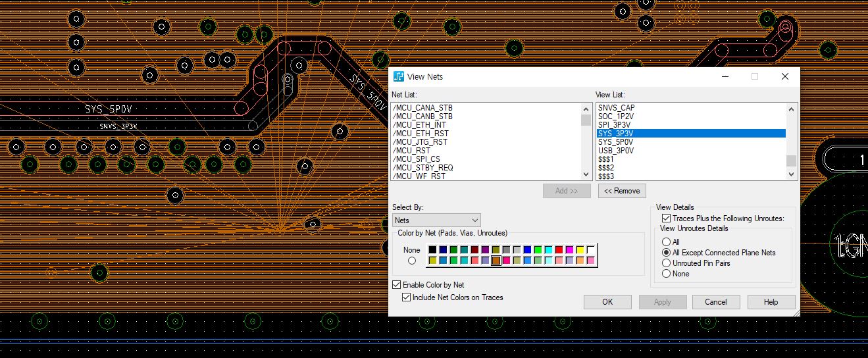Image resolution: width=868 pixels, height=358 pixels.
Task: Select the All unroutes radio button
Action: coord(666,242)
